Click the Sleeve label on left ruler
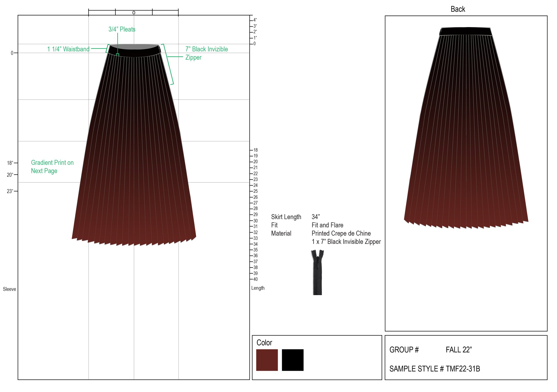 click(x=9, y=289)
